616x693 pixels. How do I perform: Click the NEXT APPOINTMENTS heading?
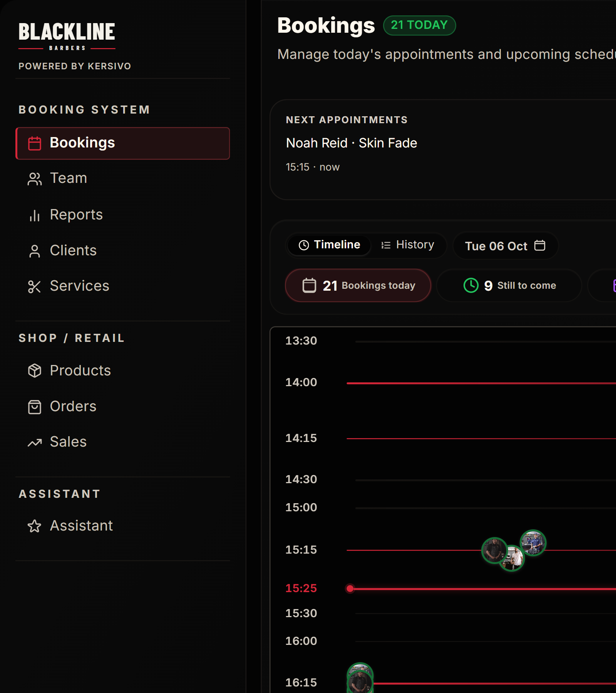click(x=346, y=120)
